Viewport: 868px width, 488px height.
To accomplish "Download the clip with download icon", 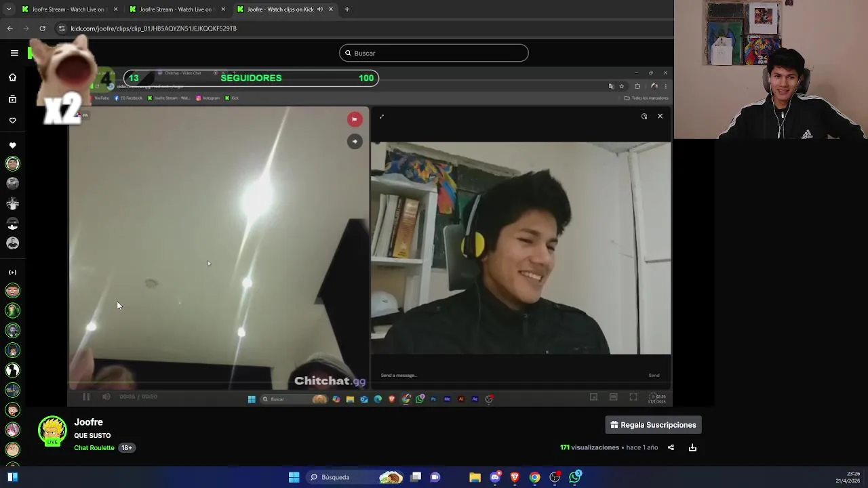I will coord(692,447).
